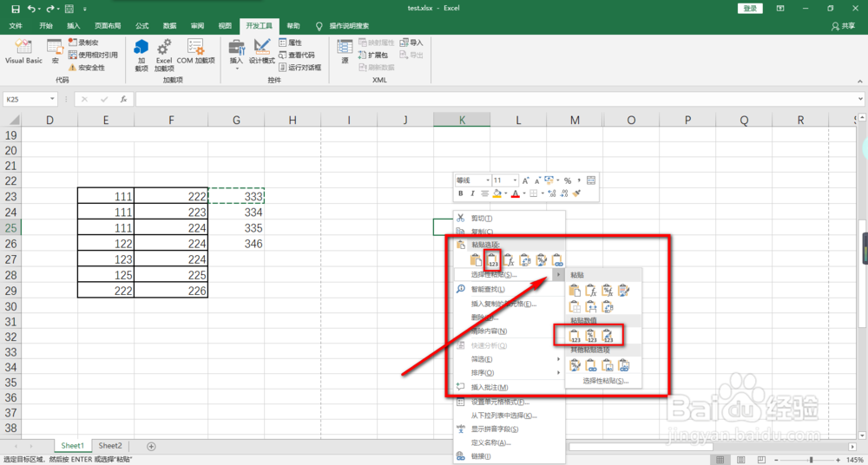
Task: Click 查看代码 view code
Action: pyautogui.click(x=297, y=55)
